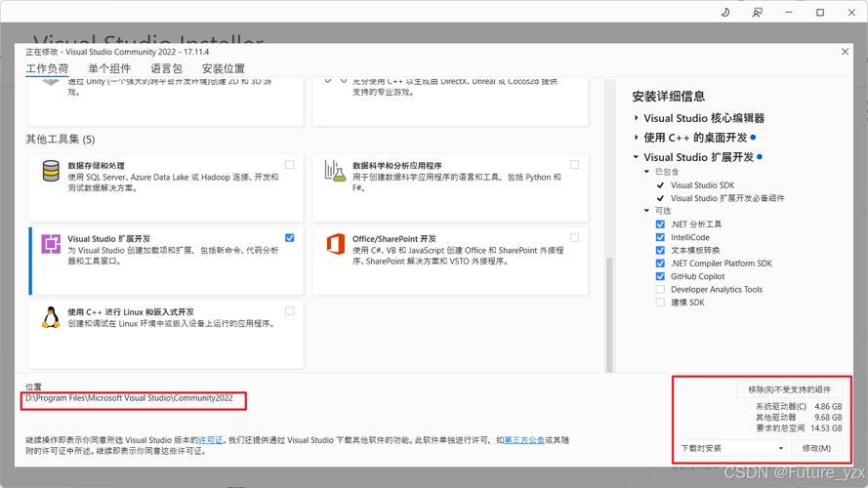Collapse Visual Studio 扩展开发 details
This screenshot has width=868, height=488.
point(636,157)
